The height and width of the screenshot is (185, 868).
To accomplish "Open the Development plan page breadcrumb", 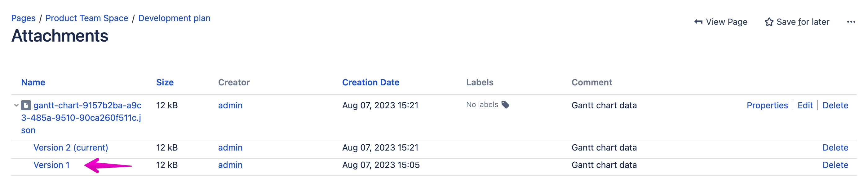I will (174, 18).
